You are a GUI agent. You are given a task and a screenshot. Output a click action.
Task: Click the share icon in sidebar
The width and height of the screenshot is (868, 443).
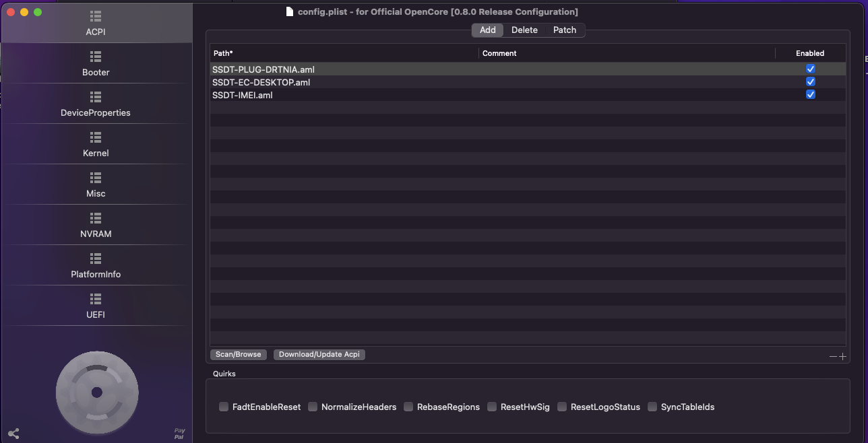click(x=13, y=434)
